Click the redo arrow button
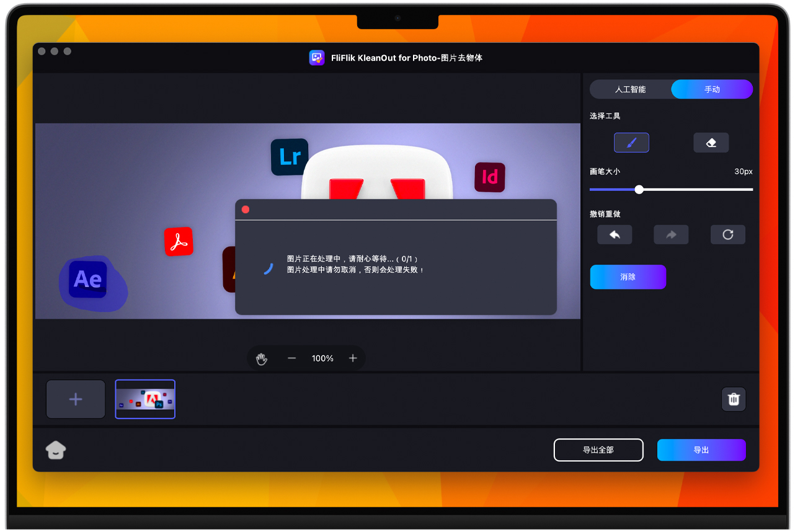The width and height of the screenshot is (795, 532). coord(671,234)
